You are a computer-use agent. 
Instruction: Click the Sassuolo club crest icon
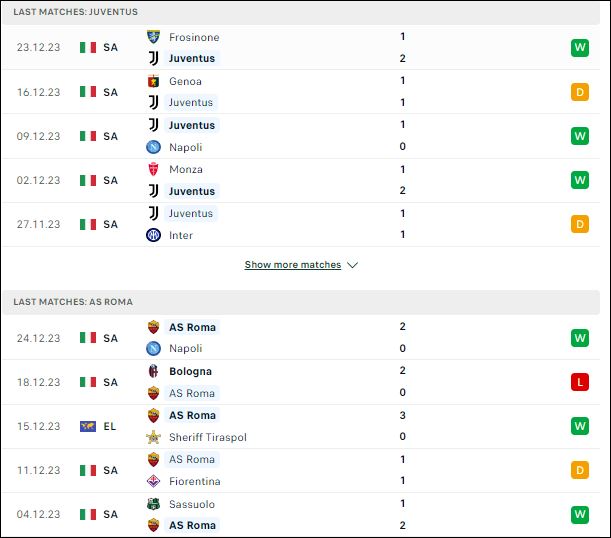pyautogui.click(x=154, y=504)
